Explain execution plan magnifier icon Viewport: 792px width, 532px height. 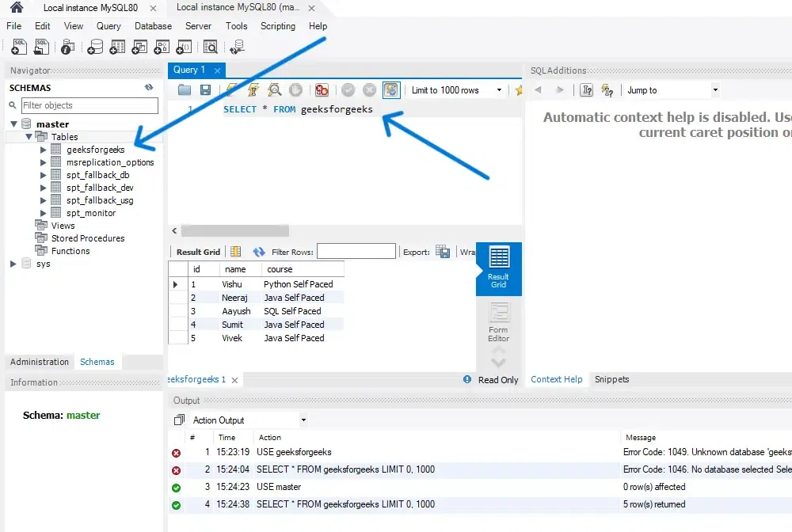point(274,89)
